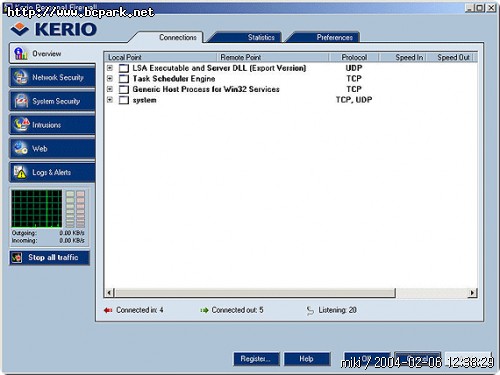Sort by Remote Point column header

click(273, 57)
